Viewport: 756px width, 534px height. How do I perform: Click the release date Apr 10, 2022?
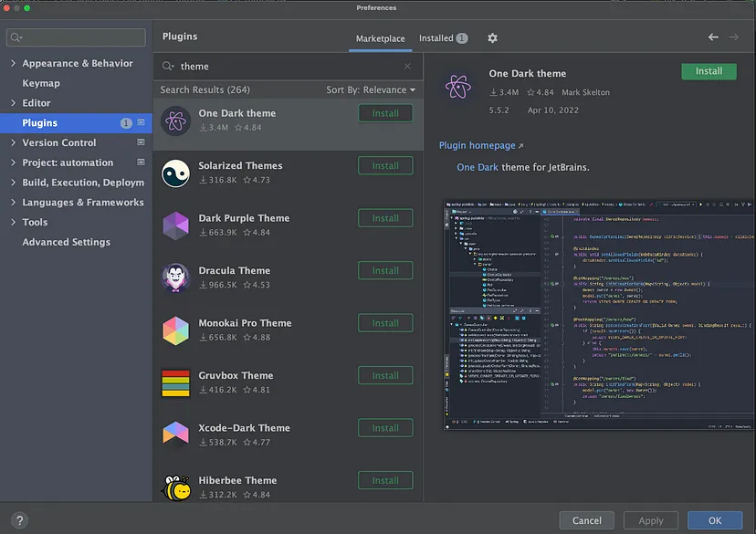point(553,110)
